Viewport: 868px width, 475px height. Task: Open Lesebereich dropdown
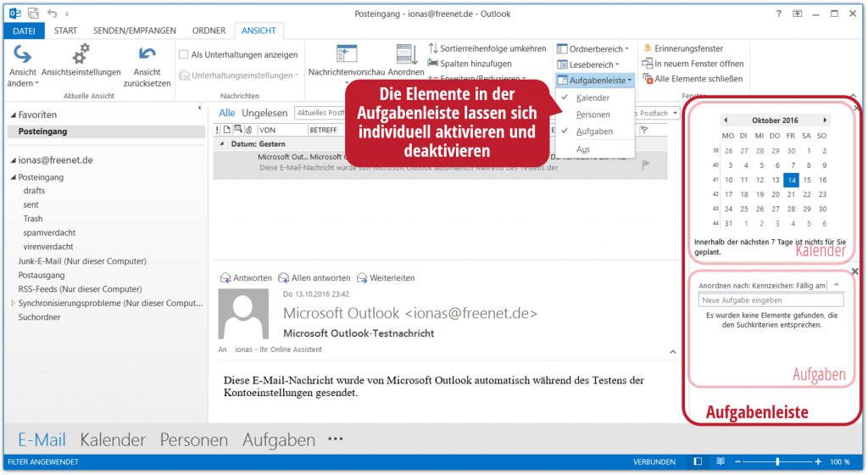click(x=588, y=64)
